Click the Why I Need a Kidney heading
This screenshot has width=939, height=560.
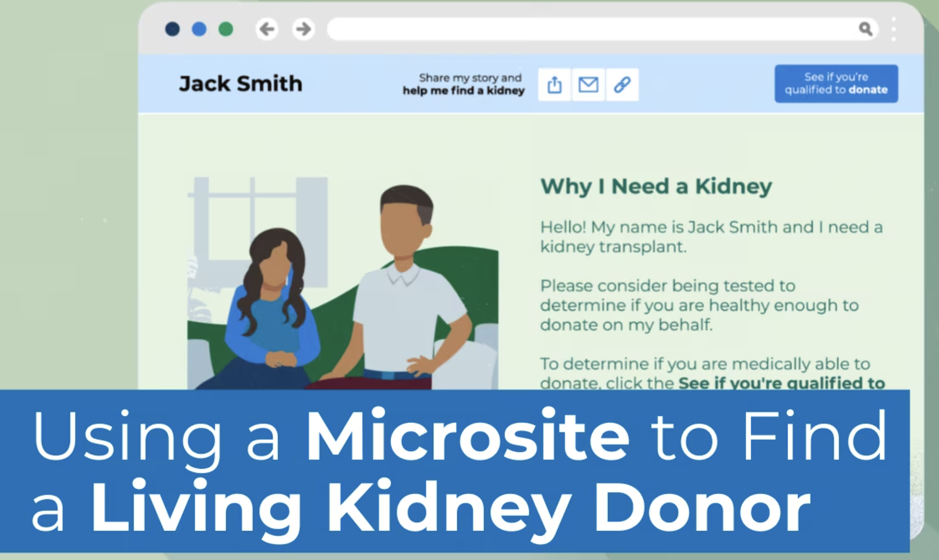click(656, 186)
